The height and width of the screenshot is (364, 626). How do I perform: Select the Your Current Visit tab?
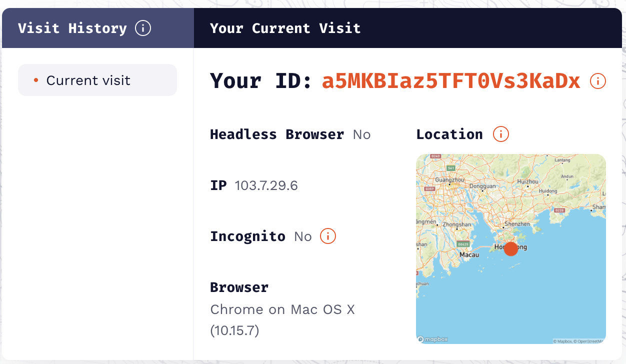pos(285,28)
